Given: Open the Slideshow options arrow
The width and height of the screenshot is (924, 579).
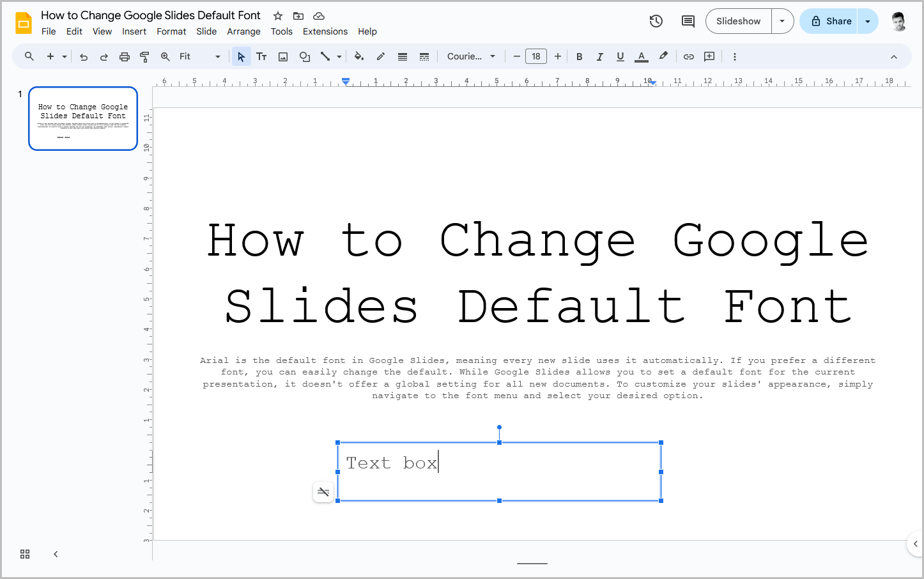Looking at the screenshot, I should click(782, 21).
